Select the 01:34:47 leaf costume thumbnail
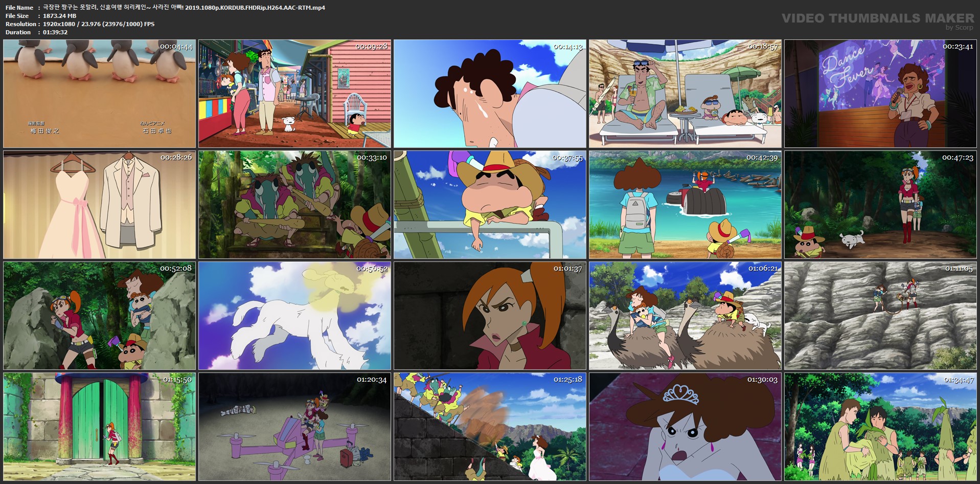 (881, 427)
